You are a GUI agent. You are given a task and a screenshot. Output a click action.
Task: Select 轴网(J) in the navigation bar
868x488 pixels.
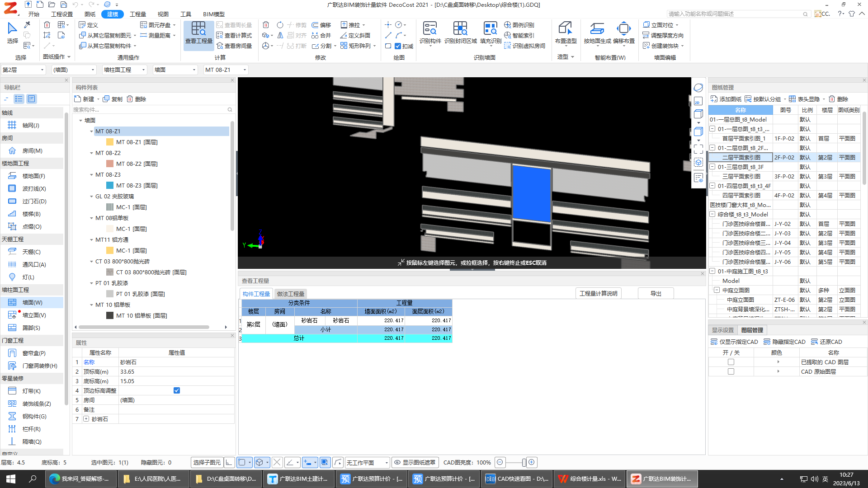coord(32,125)
